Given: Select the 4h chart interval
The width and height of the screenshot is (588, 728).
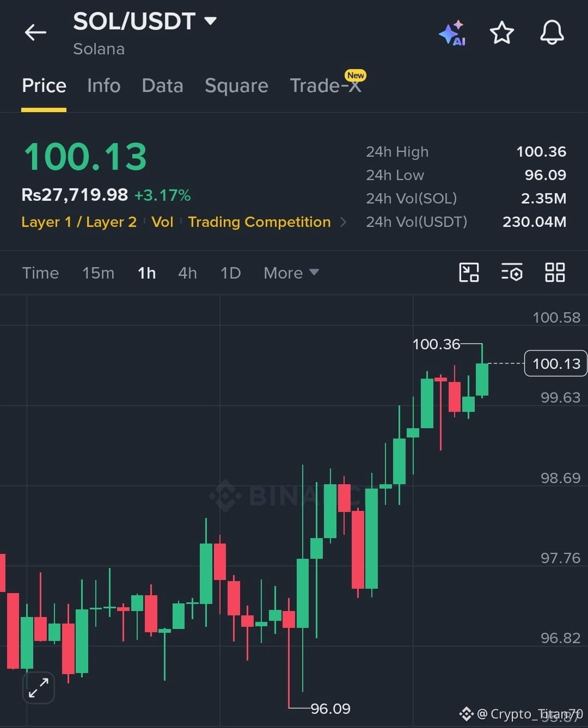Looking at the screenshot, I should (x=187, y=273).
